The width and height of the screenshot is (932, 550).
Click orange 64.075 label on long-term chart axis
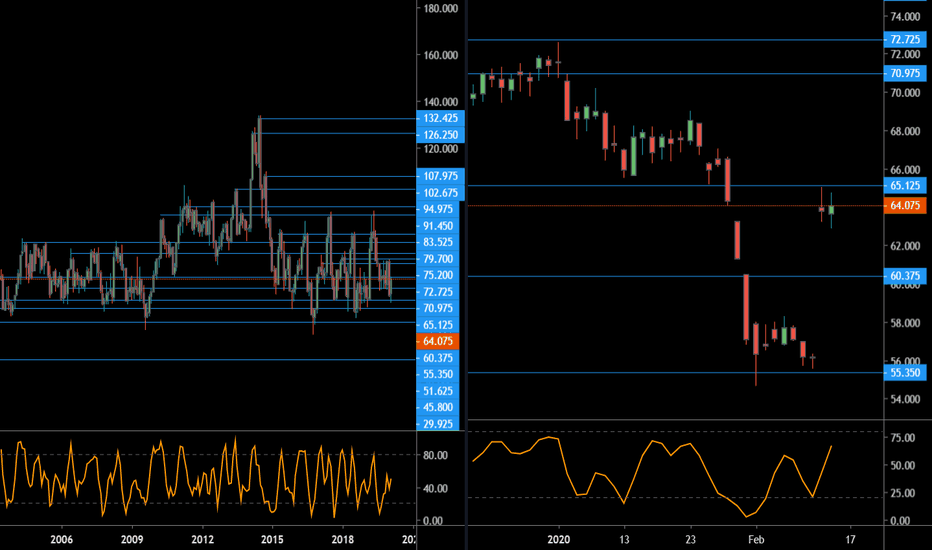pos(438,341)
